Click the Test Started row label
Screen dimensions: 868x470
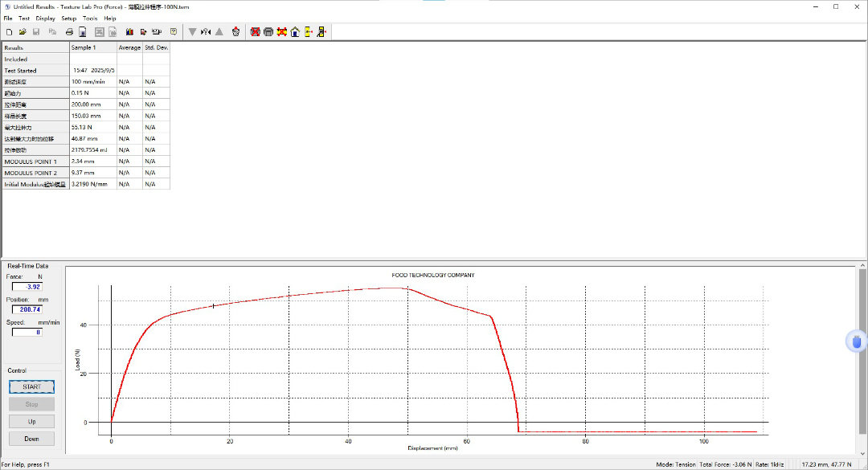click(36, 71)
